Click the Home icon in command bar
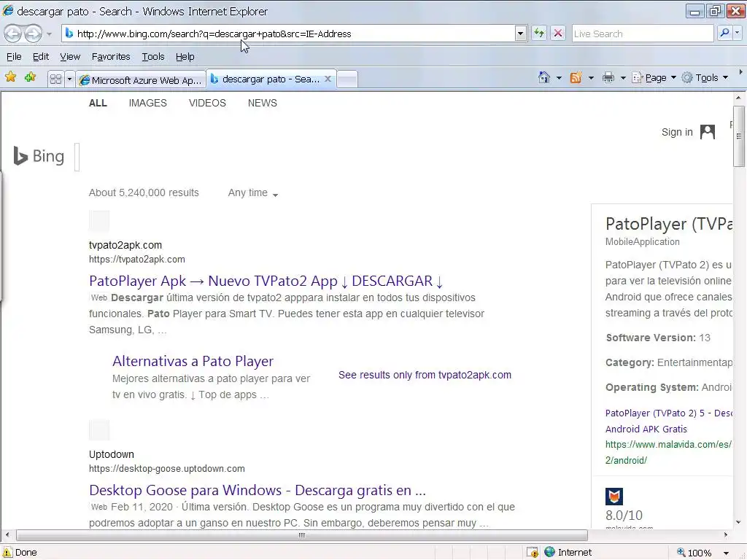Image resolution: width=747 pixels, height=560 pixels. tap(544, 77)
